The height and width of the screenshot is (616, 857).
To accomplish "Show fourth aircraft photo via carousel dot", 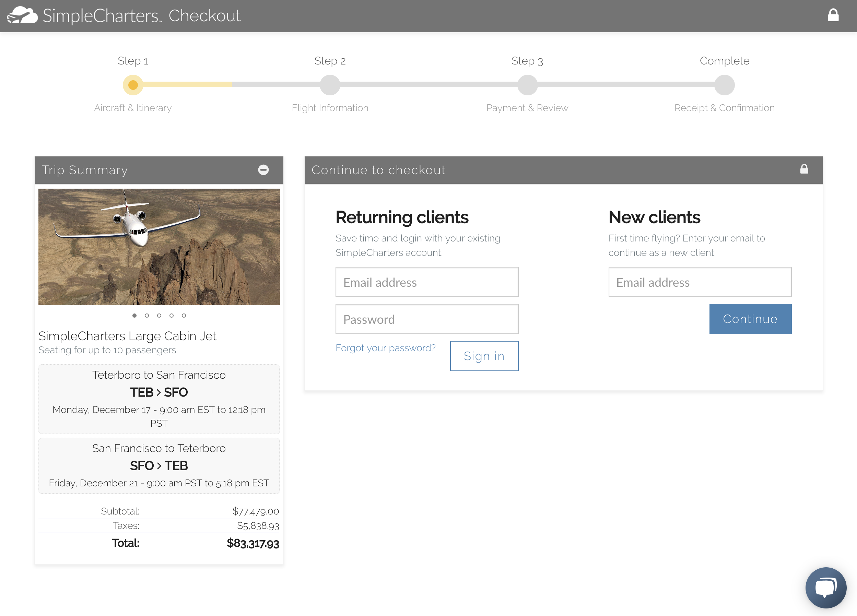I will pyautogui.click(x=172, y=315).
